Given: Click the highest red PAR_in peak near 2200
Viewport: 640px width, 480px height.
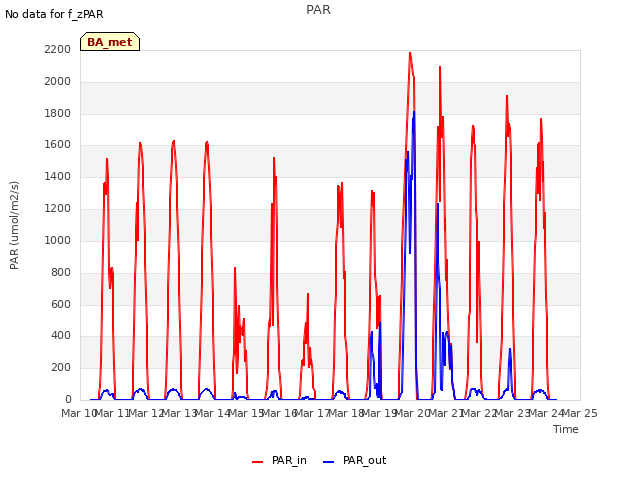Looking at the screenshot, I should [410, 53].
